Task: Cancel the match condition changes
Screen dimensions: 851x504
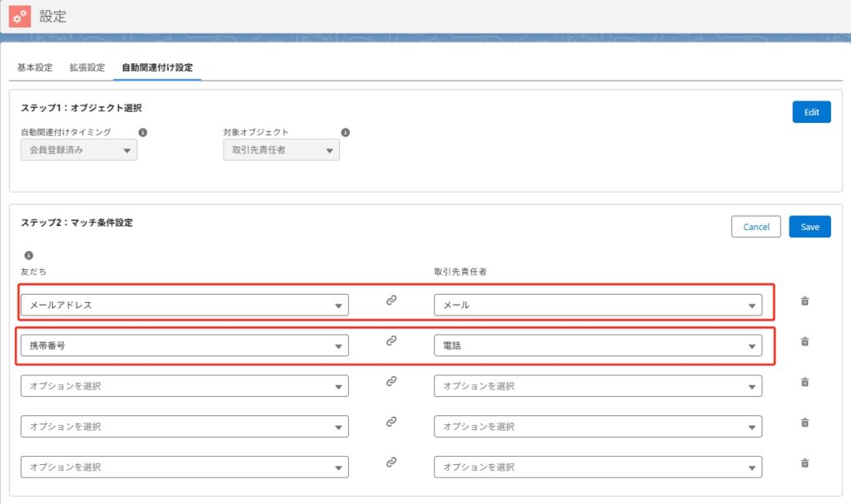Action: pyautogui.click(x=756, y=227)
